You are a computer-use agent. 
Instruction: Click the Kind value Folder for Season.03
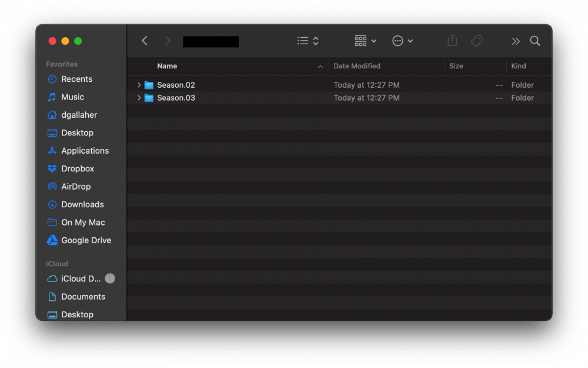coord(522,98)
